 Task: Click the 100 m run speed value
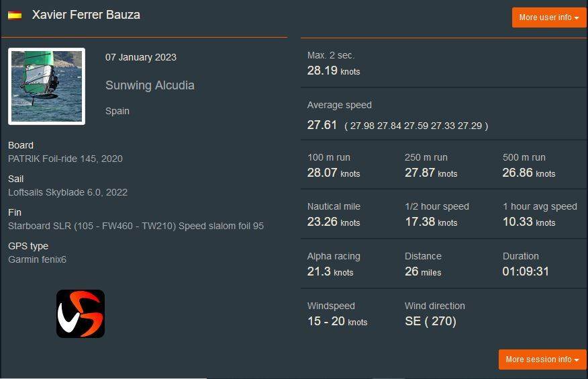(333, 173)
